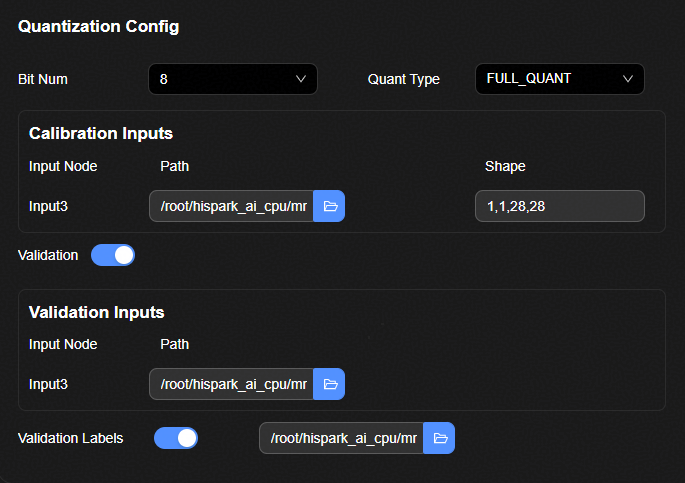The width and height of the screenshot is (685, 483).
Task: Click the Shape column header
Action: pos(505,166)
